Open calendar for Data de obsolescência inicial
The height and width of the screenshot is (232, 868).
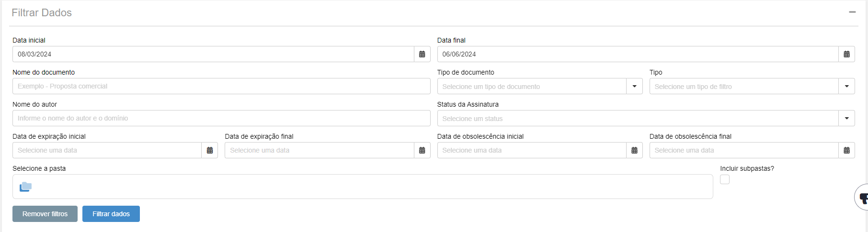[x=634, y=150]
